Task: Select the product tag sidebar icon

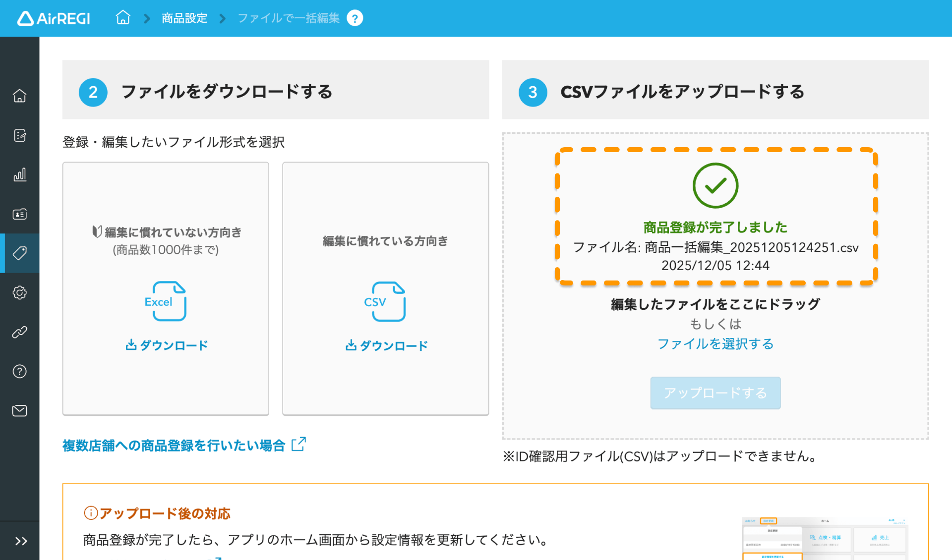Action: coord(20,253)
